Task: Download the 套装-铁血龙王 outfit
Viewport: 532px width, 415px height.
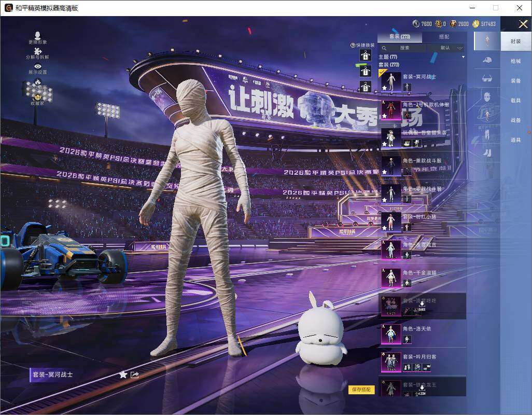Action: click(422, 390)
